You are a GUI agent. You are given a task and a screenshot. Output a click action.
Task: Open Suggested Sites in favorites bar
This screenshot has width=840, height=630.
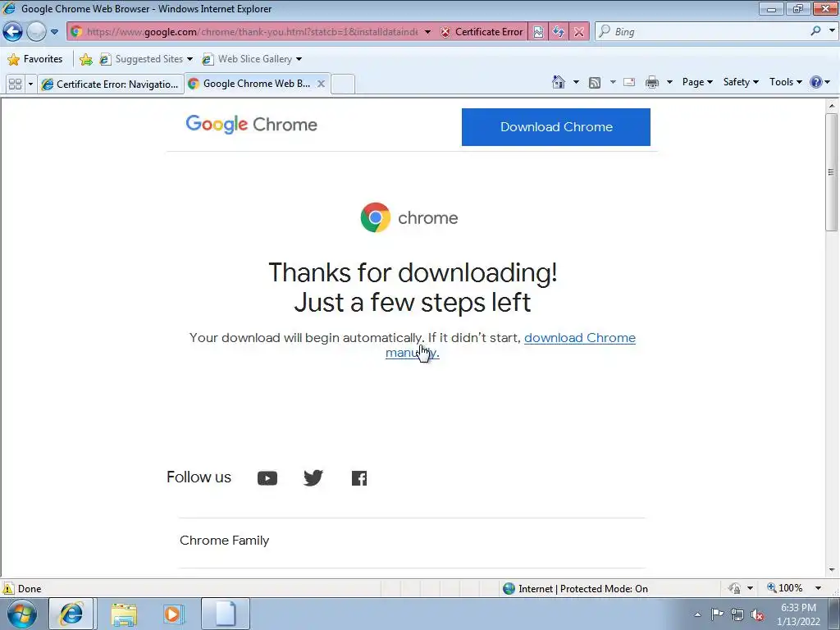[146, 59]
